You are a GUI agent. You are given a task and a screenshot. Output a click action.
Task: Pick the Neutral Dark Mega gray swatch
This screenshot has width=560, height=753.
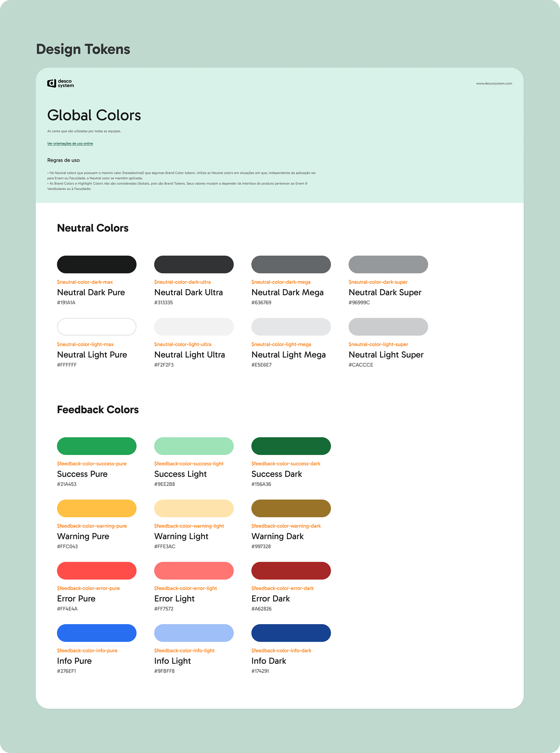pyautogui.click(x=291, y=264)
